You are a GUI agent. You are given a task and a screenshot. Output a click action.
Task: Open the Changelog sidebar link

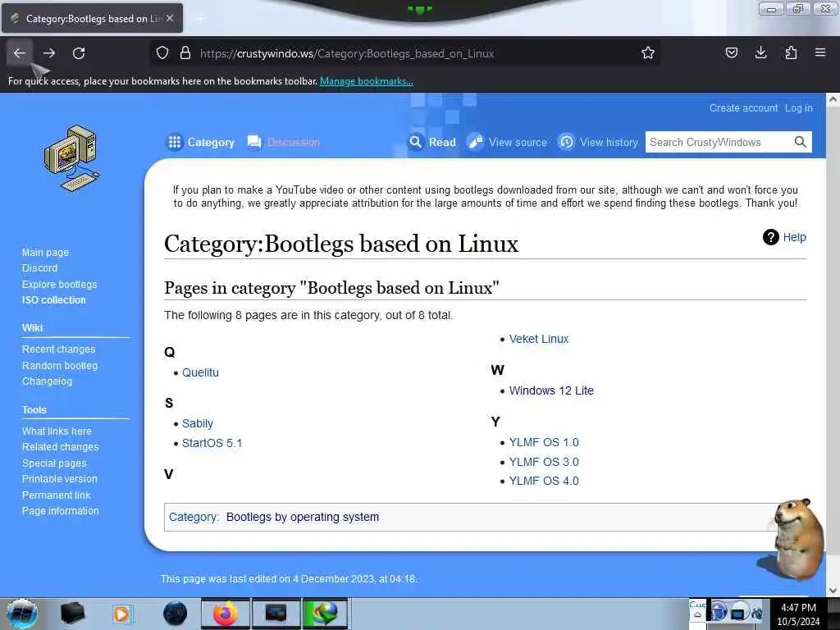(x=47, y=381)
